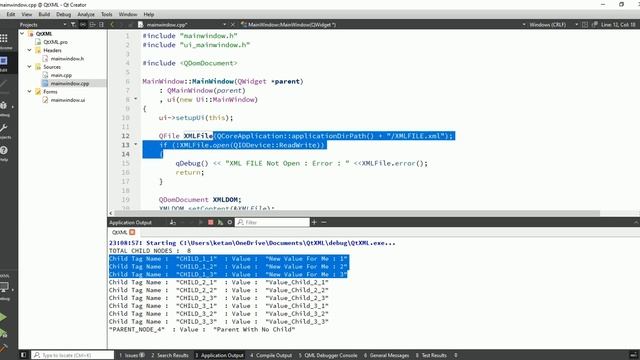Open the Search Results pane
This screenshot has width=640, height=360.
(x=170, y=355)
